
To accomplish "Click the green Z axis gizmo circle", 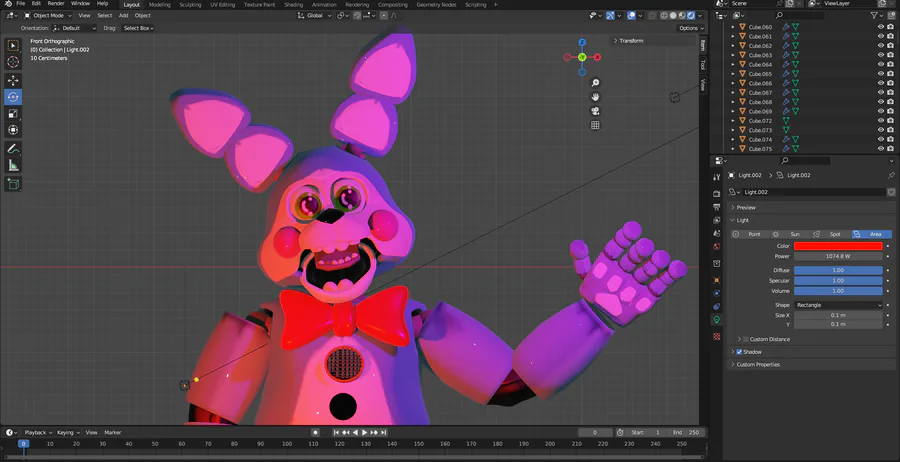I will pos(582,57).
